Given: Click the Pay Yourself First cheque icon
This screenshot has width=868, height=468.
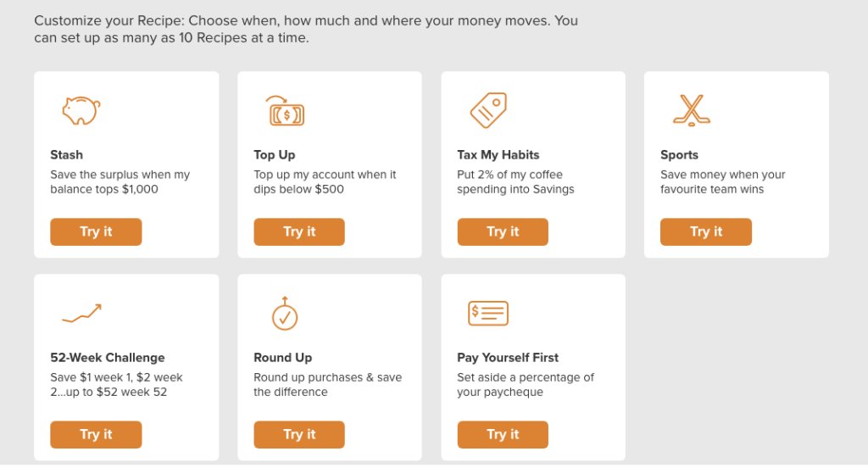Looking at the screenshot, I should (487, 313).
